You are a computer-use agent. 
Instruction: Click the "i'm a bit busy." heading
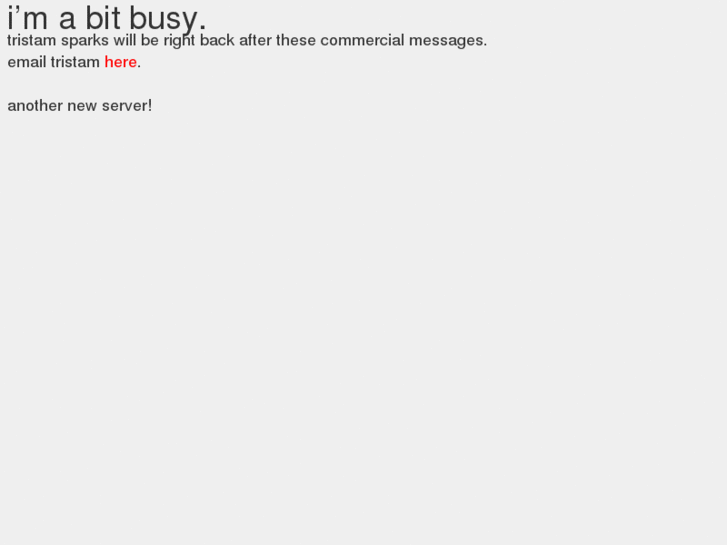(107, 19)
